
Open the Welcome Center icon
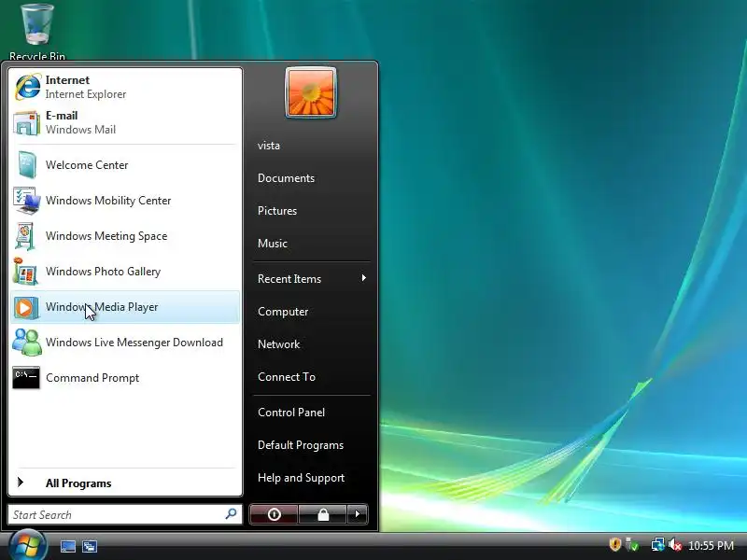27,165
